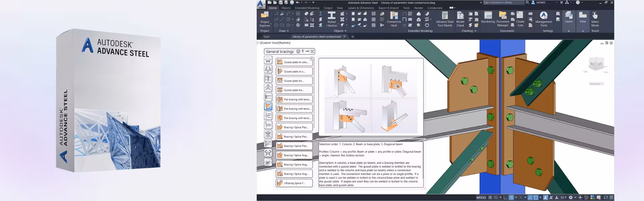Click the workspace settings gear in status bar

click(571, 197)
